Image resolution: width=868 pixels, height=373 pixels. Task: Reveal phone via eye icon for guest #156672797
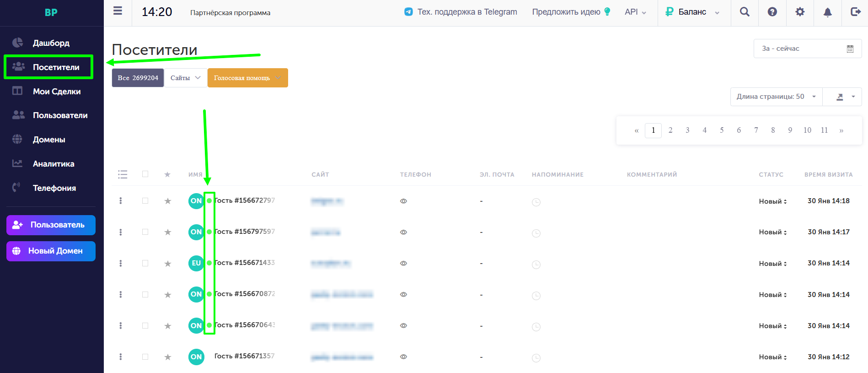click(x=403, y=201)
